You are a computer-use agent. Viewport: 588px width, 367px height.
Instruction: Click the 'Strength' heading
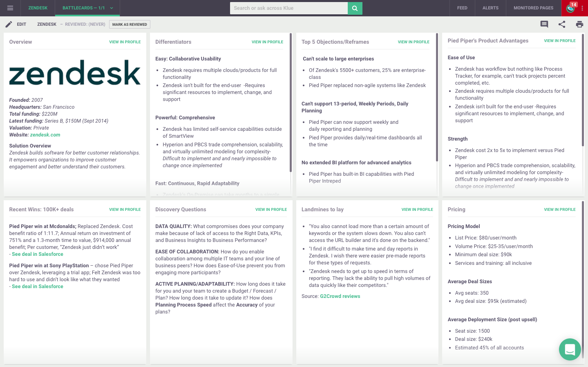click(x=458, y=139)
